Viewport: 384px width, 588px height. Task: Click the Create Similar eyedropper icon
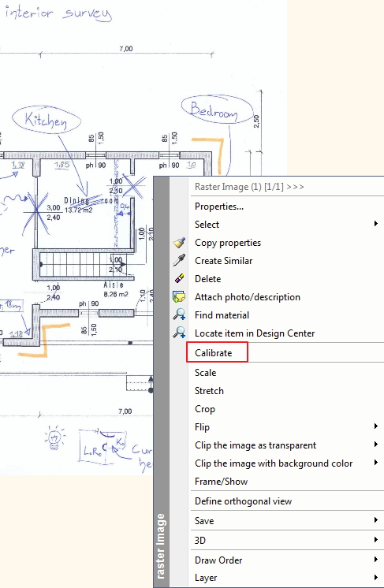tap(179, 261)
